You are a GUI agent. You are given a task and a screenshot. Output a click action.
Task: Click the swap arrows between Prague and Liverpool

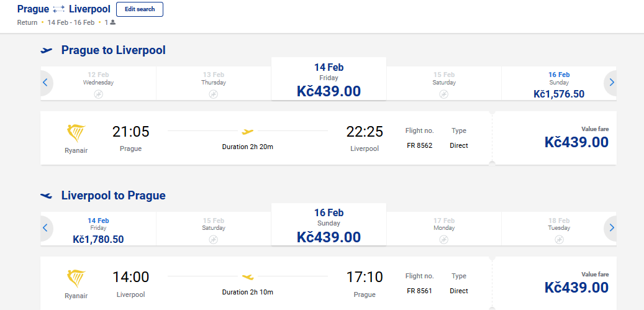tap(59, 9)
